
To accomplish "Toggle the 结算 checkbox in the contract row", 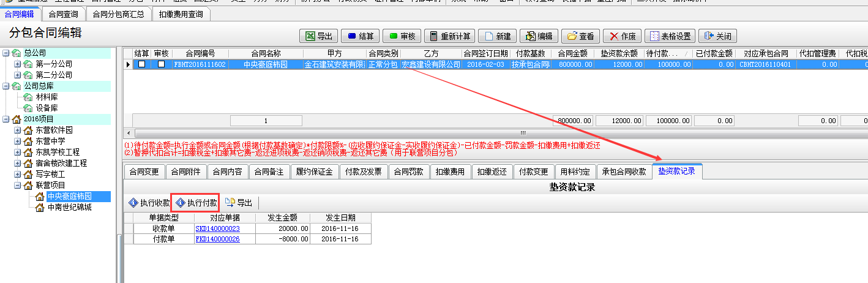I will tap(141, 64).
